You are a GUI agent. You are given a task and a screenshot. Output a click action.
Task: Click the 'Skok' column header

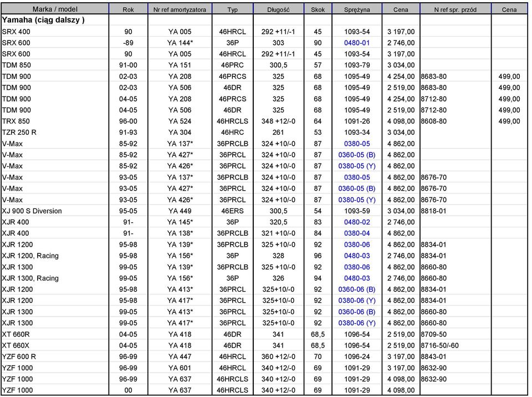click(318, 9)
